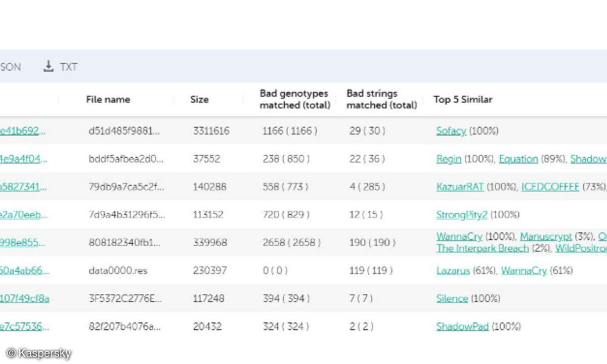This screenshot has height=364, width=607.
Task: Open the hash link ending 998e855
Action: point(23,243)
